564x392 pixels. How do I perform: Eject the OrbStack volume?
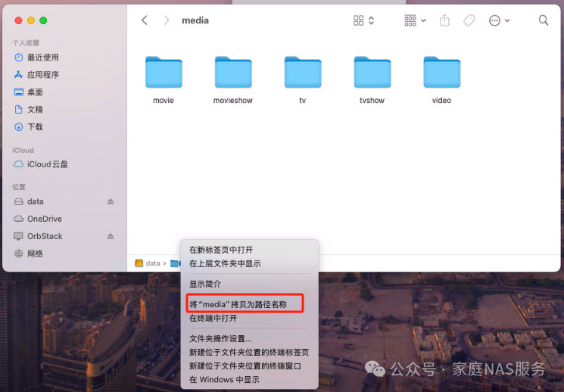tap(111, 236)
